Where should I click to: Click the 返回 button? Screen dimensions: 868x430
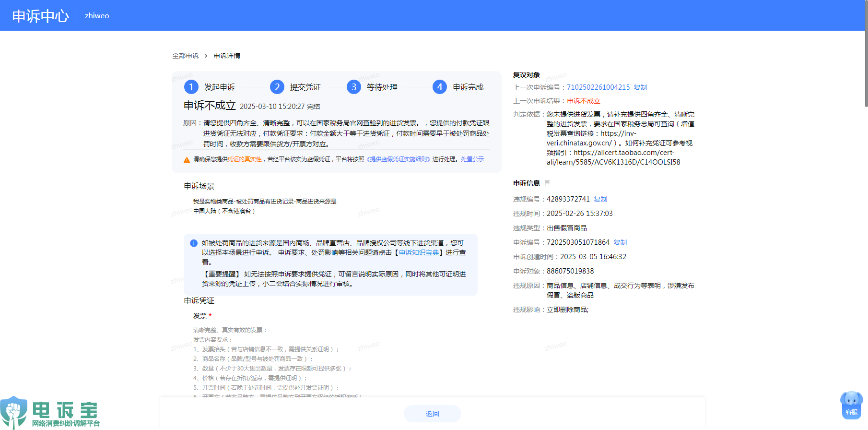coord(433,414)
